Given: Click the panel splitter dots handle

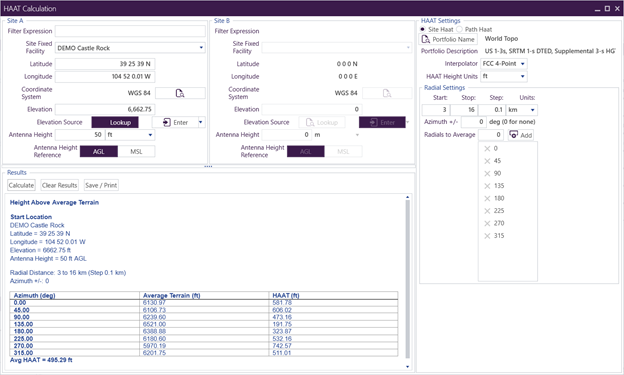Looking at the screenshot, I should 208,166.
